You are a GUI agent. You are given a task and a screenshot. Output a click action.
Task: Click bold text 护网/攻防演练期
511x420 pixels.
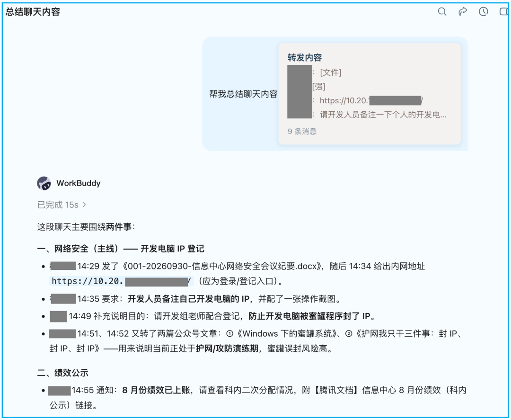227,349
